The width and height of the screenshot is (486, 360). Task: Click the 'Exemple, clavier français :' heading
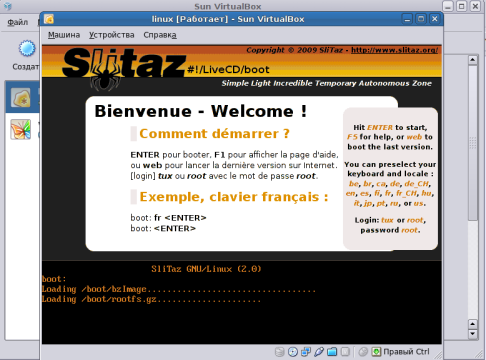pyautogui.click(x=234, y=197)
